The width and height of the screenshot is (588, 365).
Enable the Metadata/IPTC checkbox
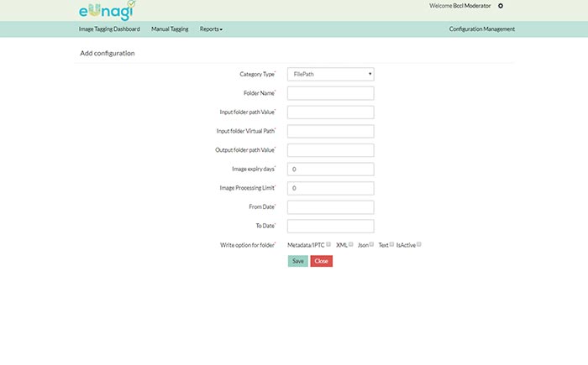click(328, 244)
